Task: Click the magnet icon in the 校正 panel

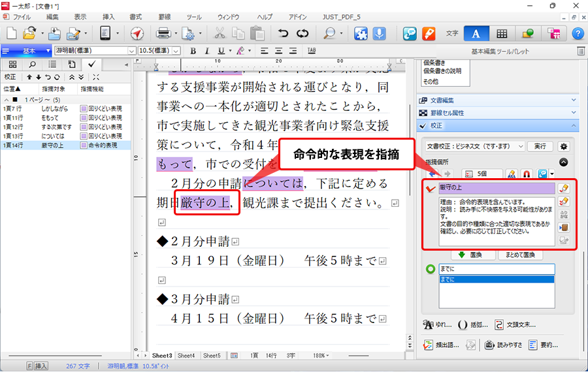Action: tap(527, 174)
